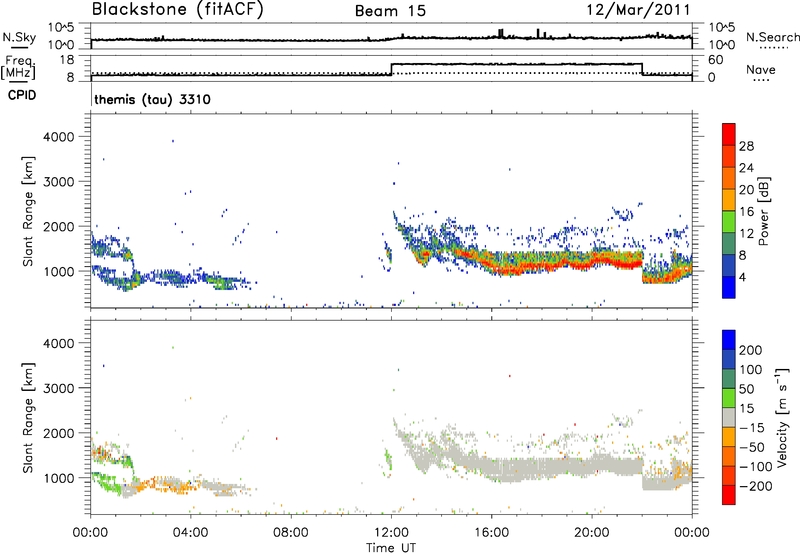
Task: Click the "N.Search" legend label
Action: tap(772, 37)
